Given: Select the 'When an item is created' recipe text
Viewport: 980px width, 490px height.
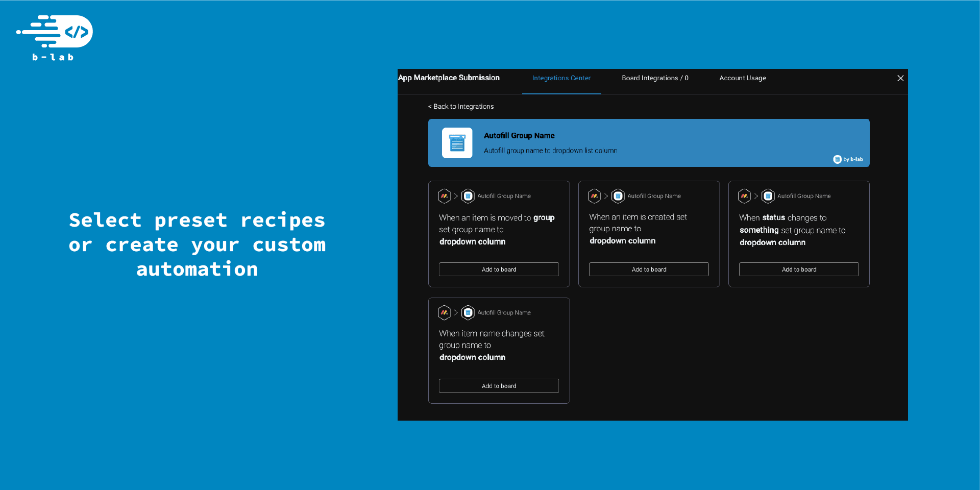Looking at the screenshot, I should (x=638, y=229).
